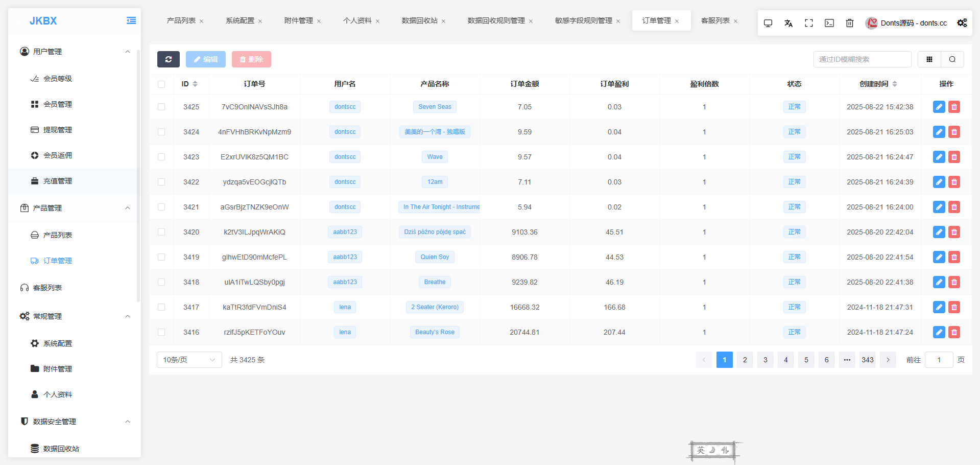The image size is (980, 465).
Task: Collapse the sidebar with the menu fold icon
Action: (131, 20)
